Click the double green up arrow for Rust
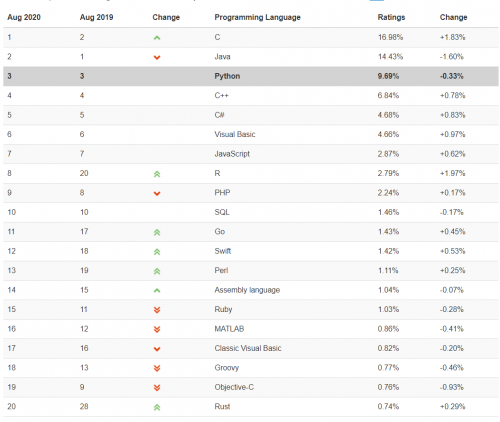Viewport: 500px width, 422px height. tap(157, 407)
